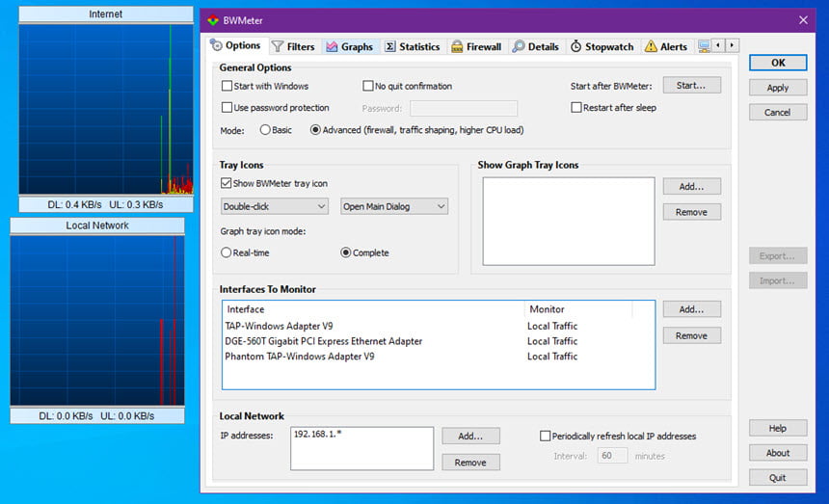Screen dimensions: 829x504
Task: Click the Details magnifier icon
Action: [519, 46]
